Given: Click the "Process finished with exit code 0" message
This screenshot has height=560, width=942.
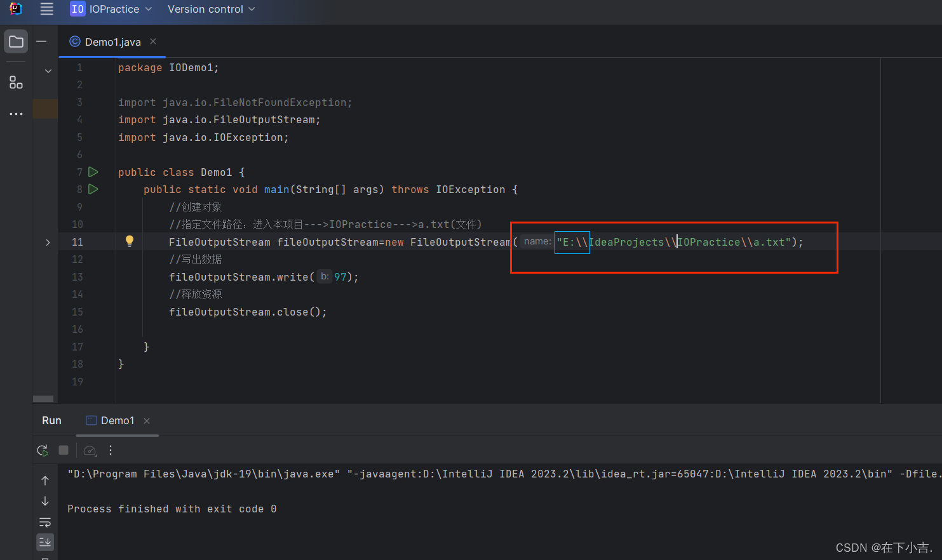Looking at the screenshot, I should [172, 509].
